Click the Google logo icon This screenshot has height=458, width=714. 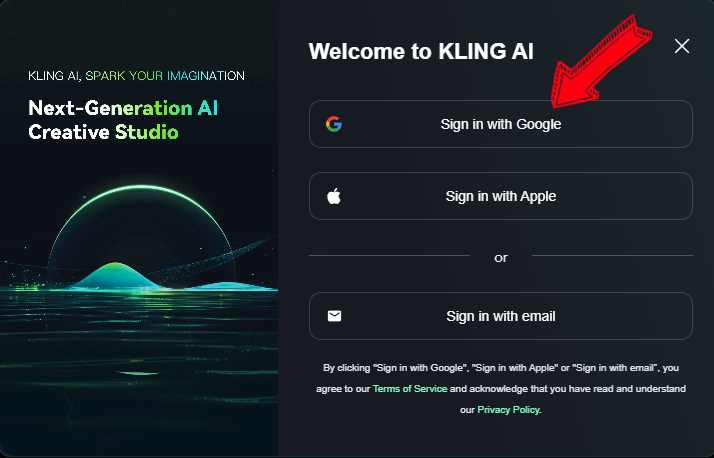click(334, 124)
